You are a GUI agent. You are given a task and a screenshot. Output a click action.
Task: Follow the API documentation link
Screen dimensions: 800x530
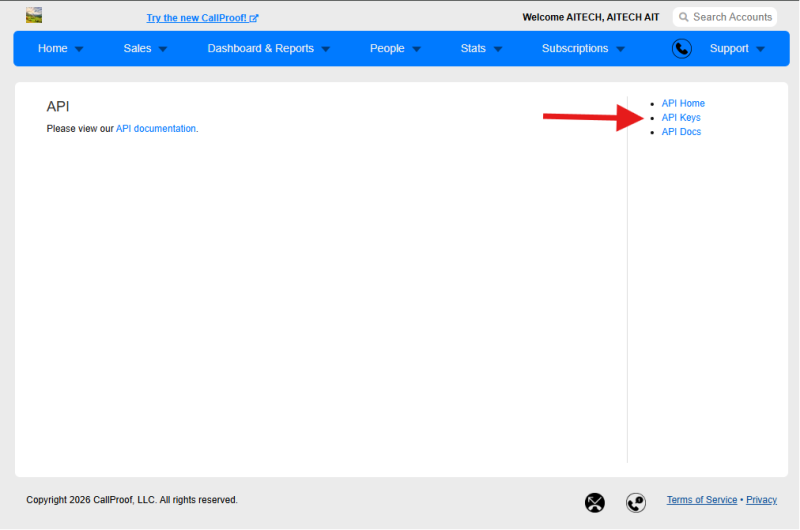pos(156,129)
